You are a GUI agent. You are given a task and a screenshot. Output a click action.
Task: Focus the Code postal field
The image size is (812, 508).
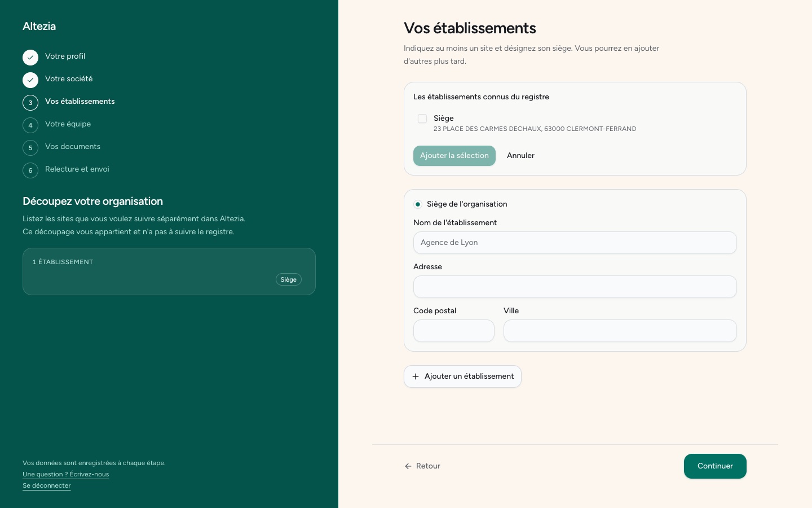pos(454,331)
